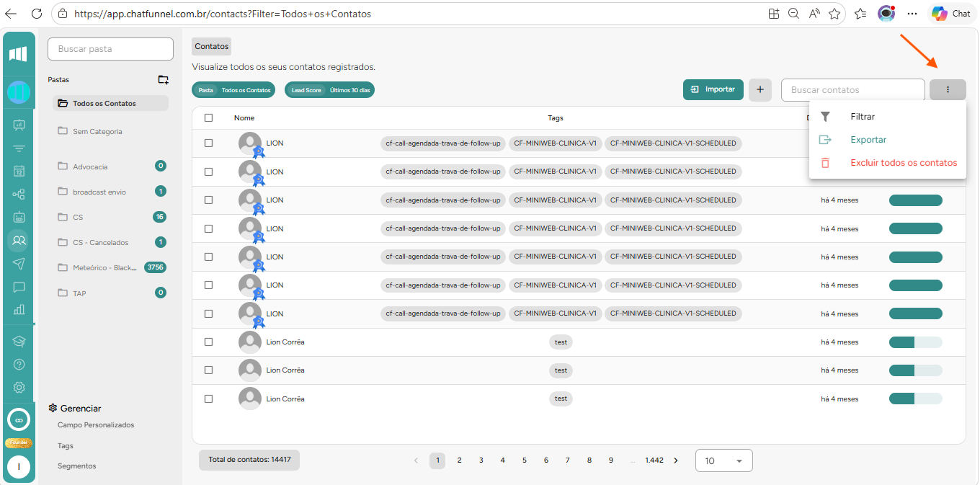Click the plus add contact button
980x485 pixels.
click(x=760, y=89)
